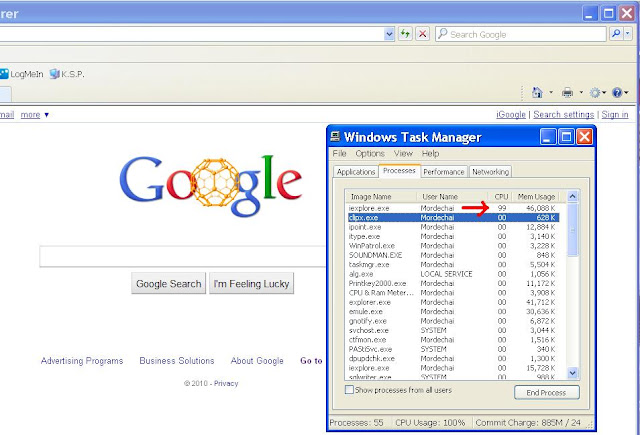Select the explorer.exe process row
This screenshot has height=435, width=640.
coord(453,302)
